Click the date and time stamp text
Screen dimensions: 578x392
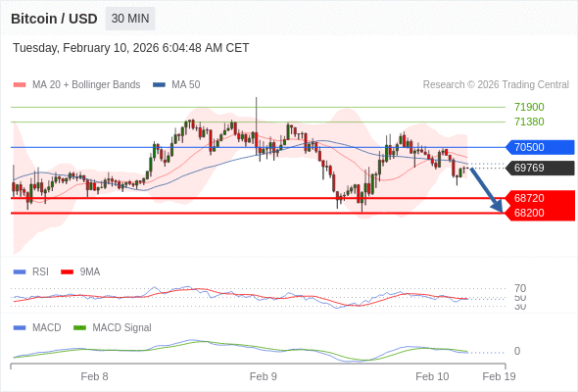(131, 48)
